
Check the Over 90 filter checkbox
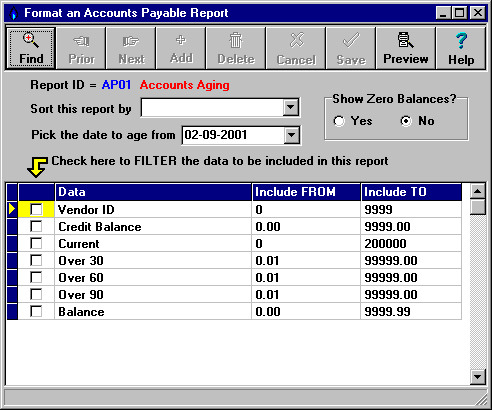pos(36,294)
